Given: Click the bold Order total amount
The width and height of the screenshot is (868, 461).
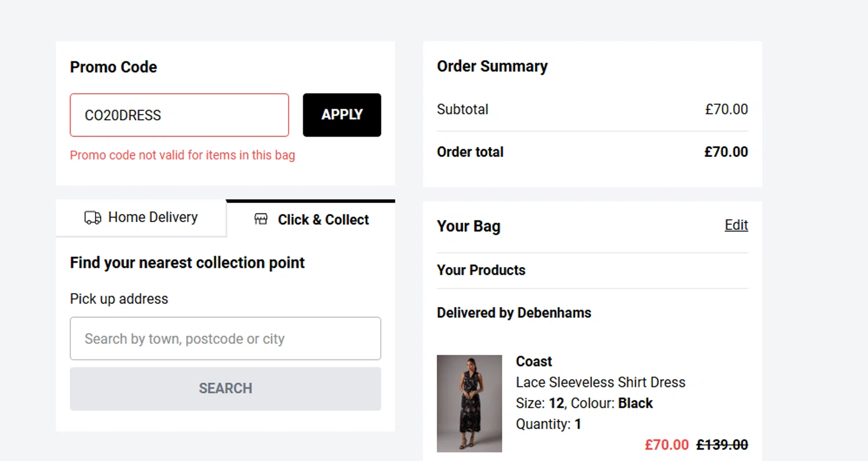Looking at the screenshot, I should coord(726,152).
